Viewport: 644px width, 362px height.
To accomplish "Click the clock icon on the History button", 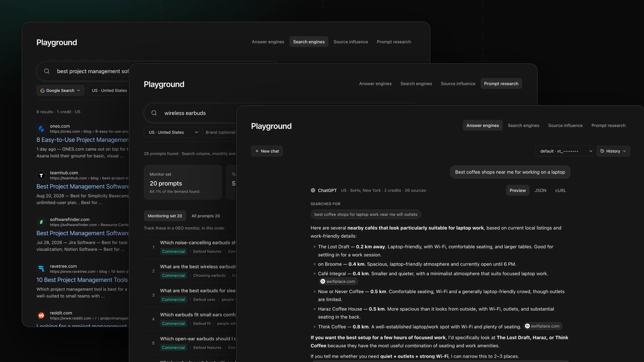I will [602, 151].
